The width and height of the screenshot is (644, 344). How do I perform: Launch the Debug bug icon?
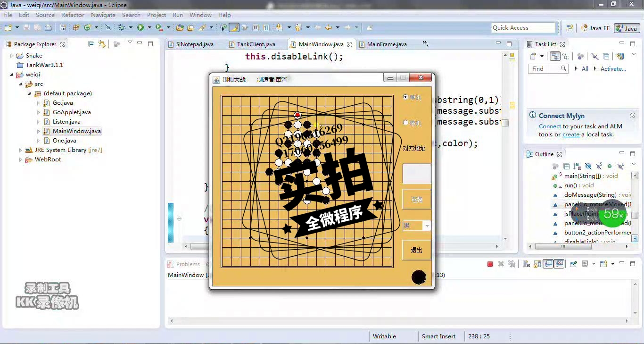pos(122,28)
